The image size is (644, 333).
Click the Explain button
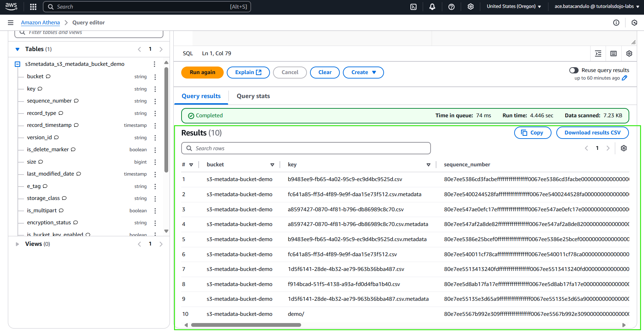(x=248, y=72)
